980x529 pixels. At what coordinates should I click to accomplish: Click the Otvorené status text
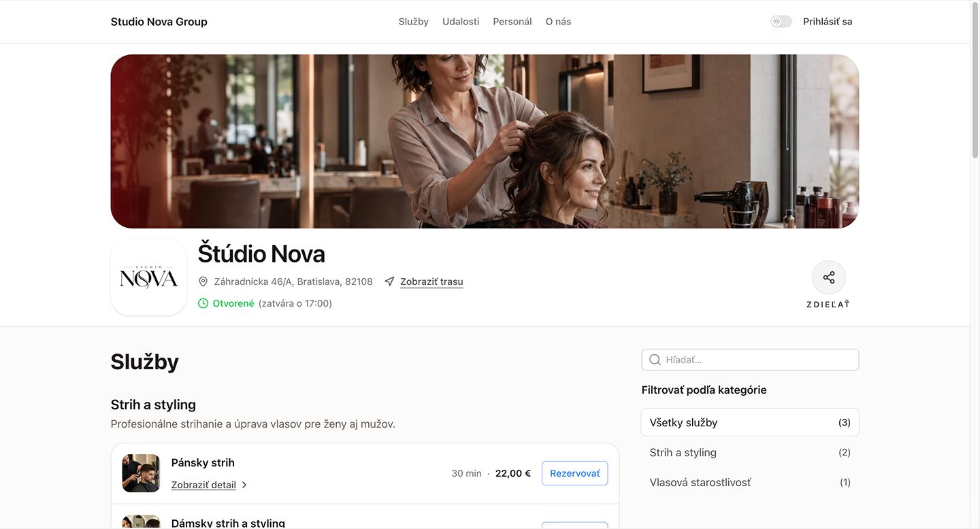pos(233,303)
